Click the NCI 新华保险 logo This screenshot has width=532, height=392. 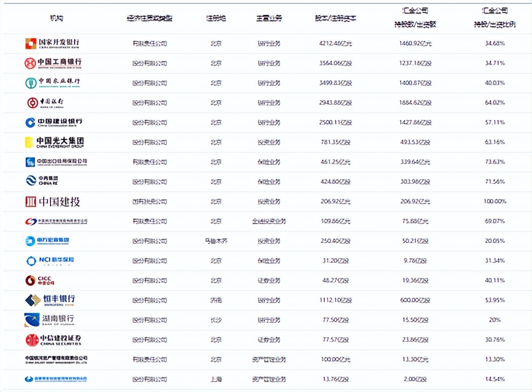pyautogui.click(x=48, y=260)
